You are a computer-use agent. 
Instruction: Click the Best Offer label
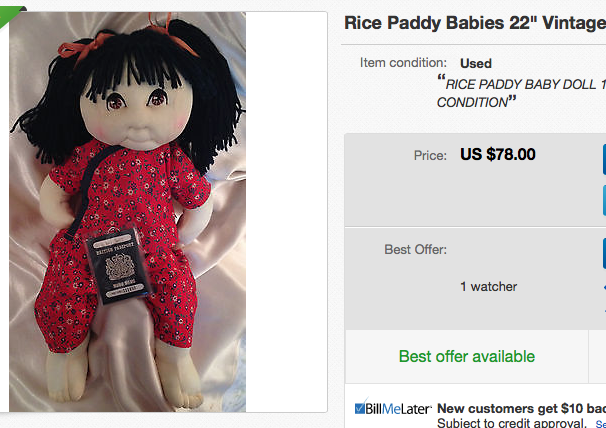(415, 249)
